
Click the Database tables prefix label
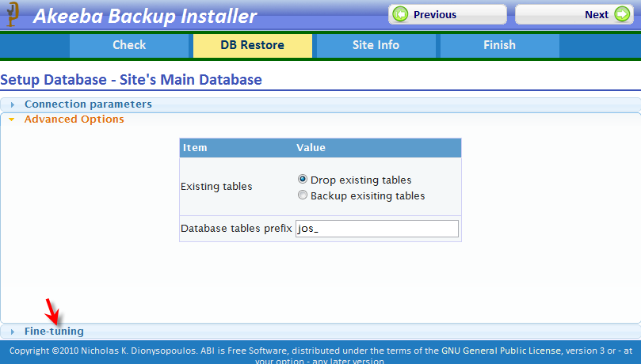tap(236, 229)
